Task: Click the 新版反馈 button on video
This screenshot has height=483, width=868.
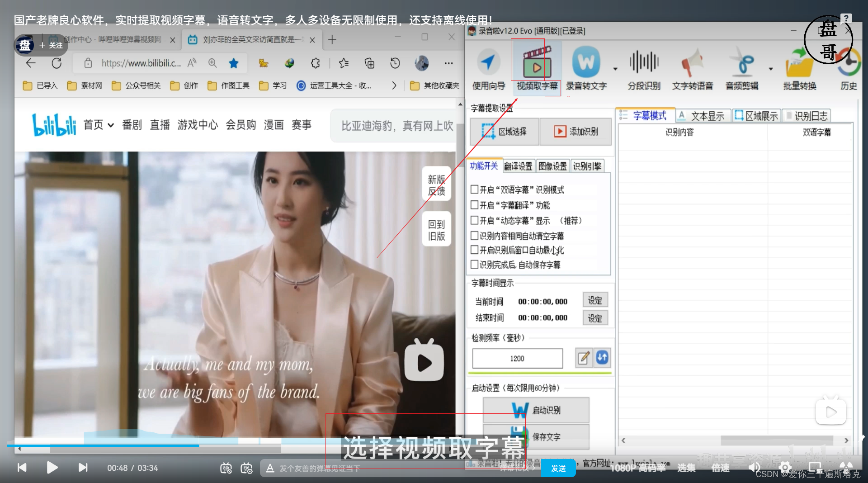Action: 436,185
